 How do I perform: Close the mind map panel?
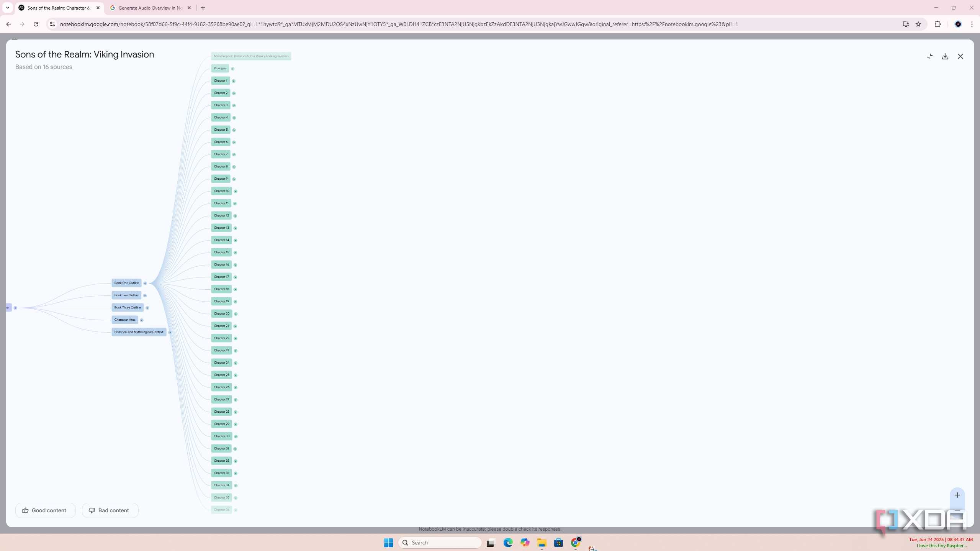[x=960, y=56]
